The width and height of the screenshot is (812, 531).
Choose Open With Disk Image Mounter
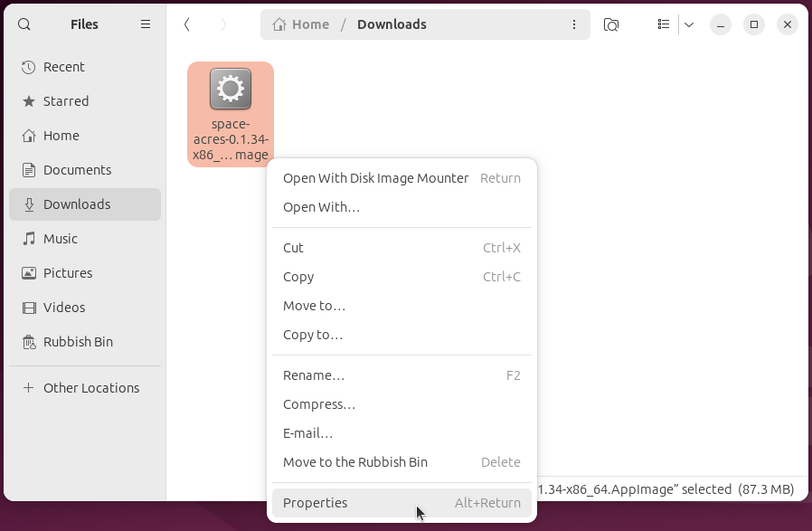pyautogui.click(x=376, y=178)
